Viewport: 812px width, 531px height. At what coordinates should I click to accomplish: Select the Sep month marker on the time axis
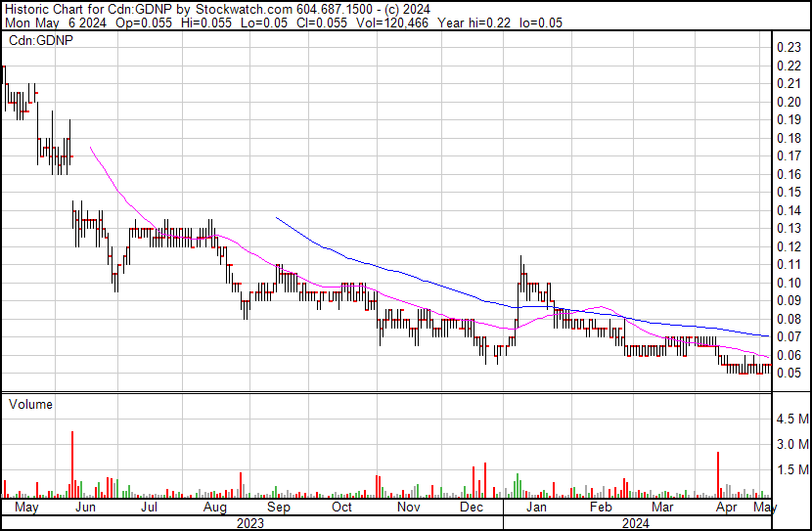click(x=279, y=509)
